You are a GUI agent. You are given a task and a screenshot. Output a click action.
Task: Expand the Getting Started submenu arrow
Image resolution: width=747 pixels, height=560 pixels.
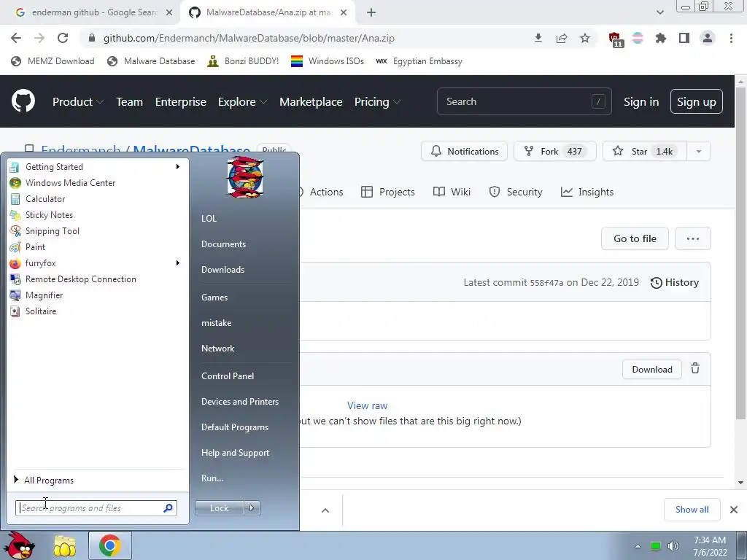click(178, 167)
